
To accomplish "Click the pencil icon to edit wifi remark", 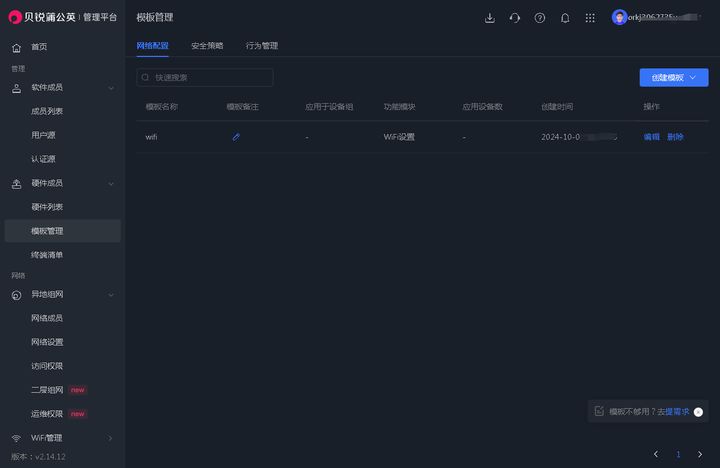I will 236,137.
